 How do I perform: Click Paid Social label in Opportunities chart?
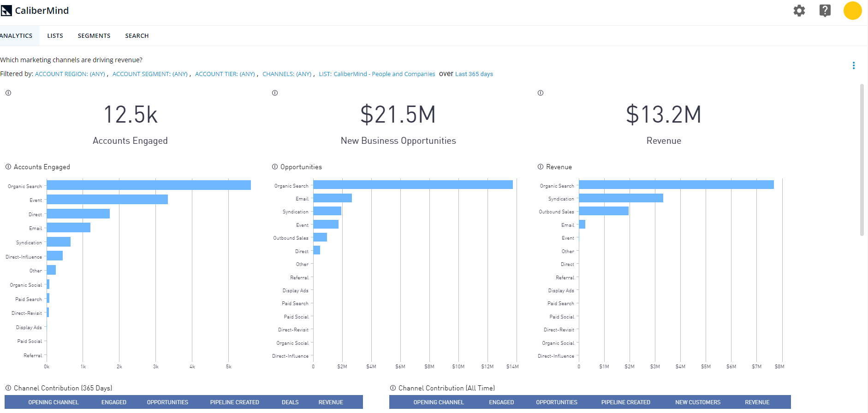coord(296,317)
